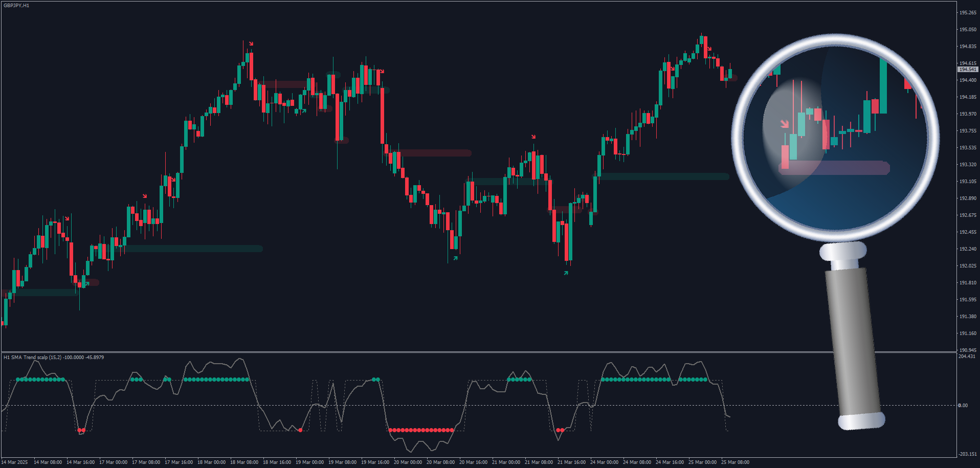The image size is (980, 468).
Task: Select the 19 Mar 00:00 time label
Action: point(310,462)
